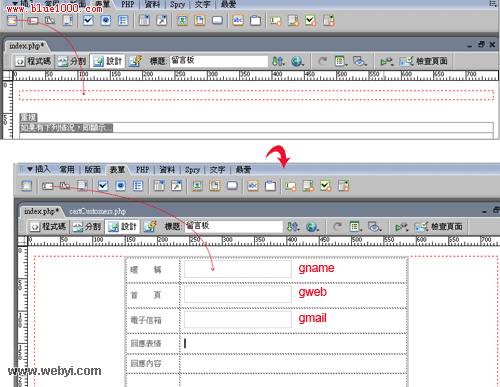
Task: Click the gmail text field
Action: pyautogui.click(x=238, y=320)
